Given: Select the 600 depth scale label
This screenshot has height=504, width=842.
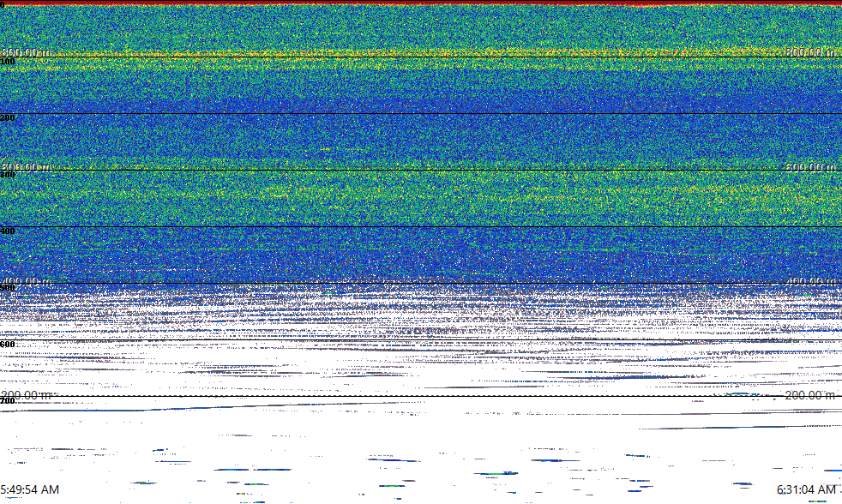Looking at the screenshot, I should tap(8, 345).
